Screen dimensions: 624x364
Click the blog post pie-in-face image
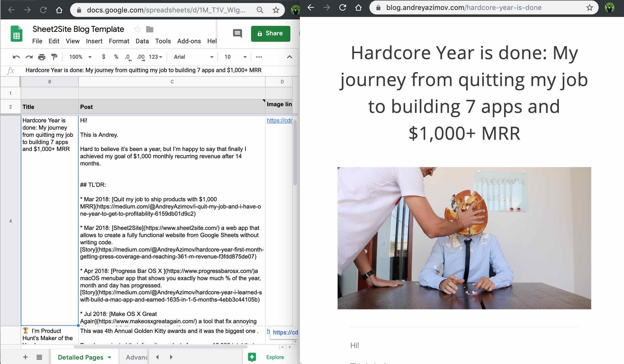[464, 238]
